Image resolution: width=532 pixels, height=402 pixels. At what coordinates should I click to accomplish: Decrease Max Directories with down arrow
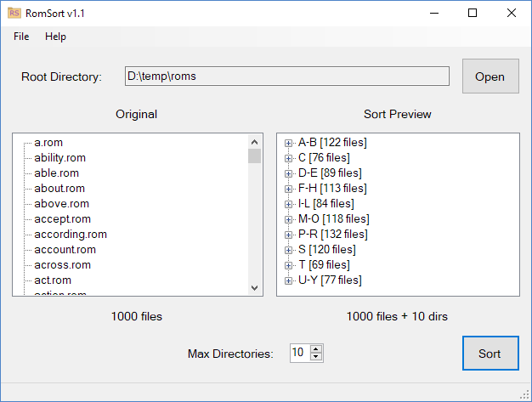[316, 357]
